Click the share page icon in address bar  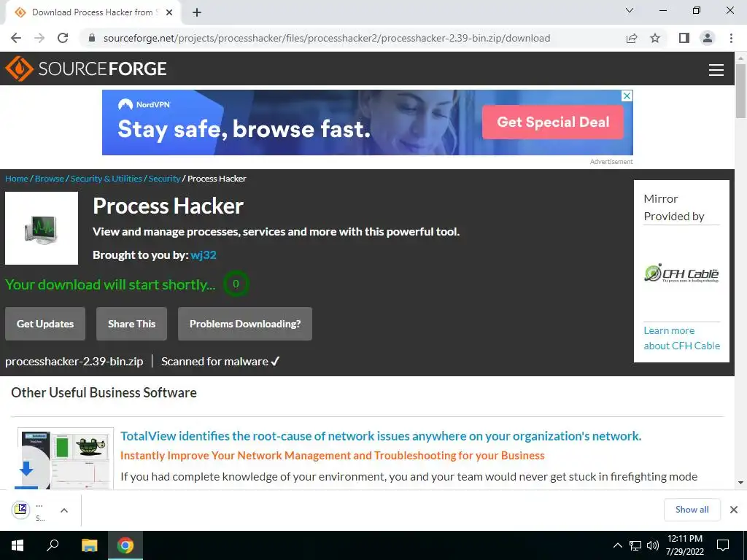click(x=632, y=38)
